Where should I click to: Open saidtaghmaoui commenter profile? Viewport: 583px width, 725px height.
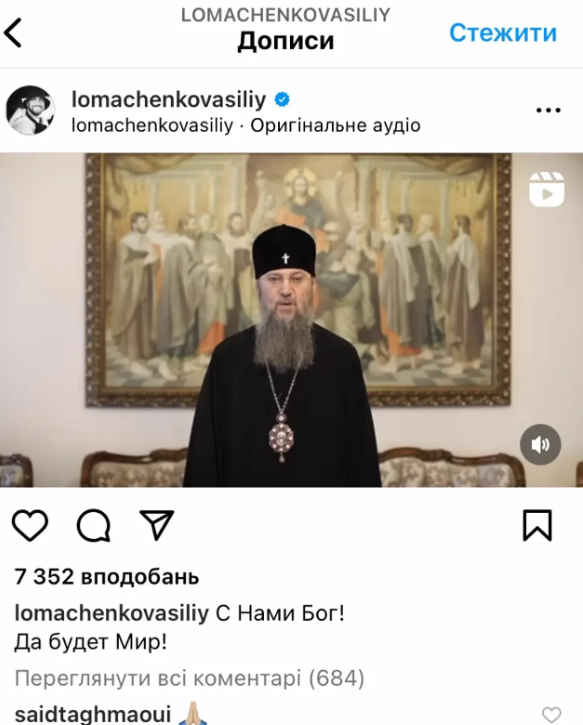tap(93, 714)
